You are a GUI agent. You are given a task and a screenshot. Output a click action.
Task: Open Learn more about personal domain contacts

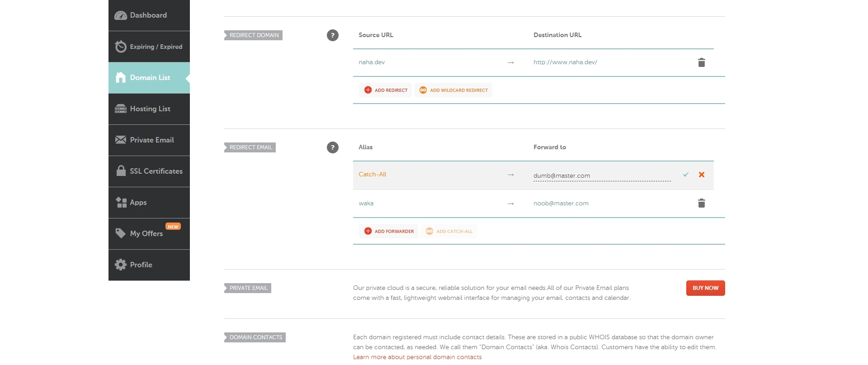(x=417, y=357)
